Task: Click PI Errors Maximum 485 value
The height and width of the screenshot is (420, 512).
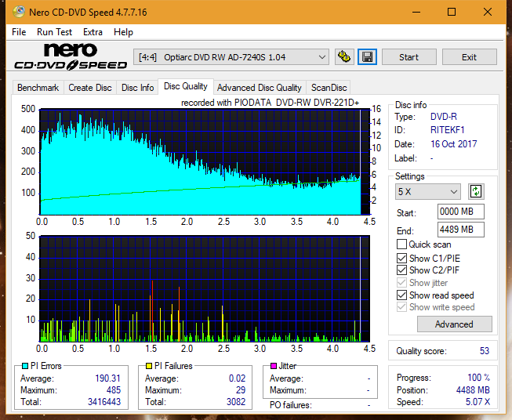Action: [x=114, y=390]
